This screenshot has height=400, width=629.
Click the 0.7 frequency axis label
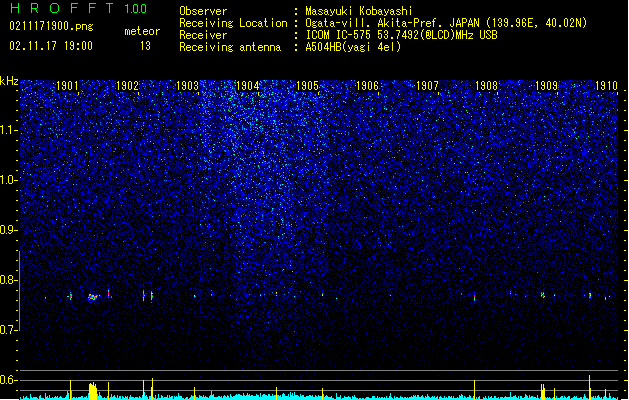click(8, 330)
